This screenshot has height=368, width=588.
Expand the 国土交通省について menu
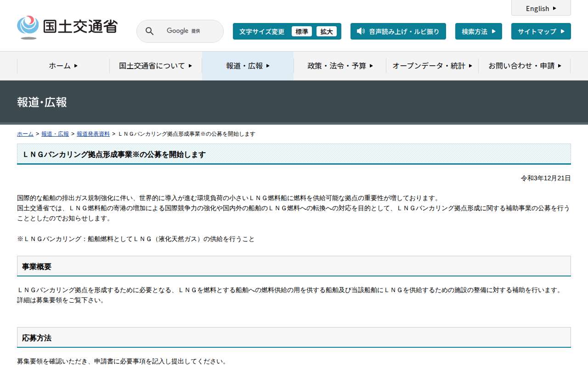point(155,66)
